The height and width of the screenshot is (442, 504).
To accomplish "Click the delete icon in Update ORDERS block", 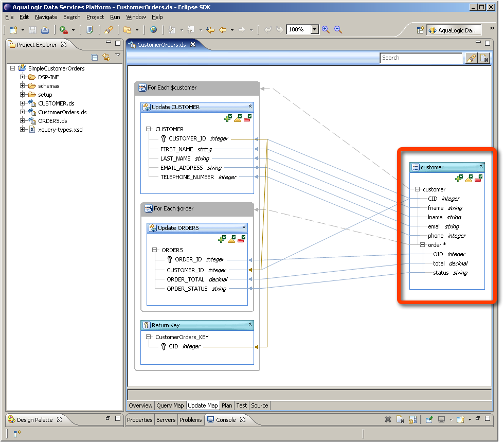I will click(x=241, y=239).
